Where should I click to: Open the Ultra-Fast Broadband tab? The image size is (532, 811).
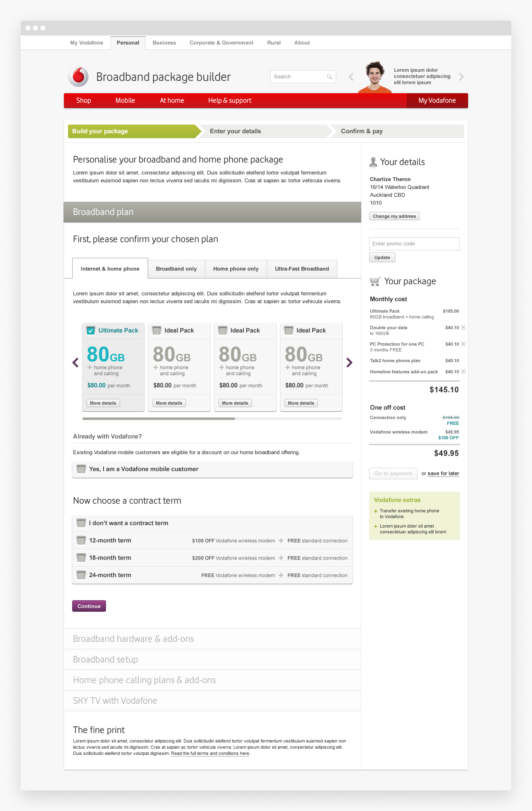[302, 269]
